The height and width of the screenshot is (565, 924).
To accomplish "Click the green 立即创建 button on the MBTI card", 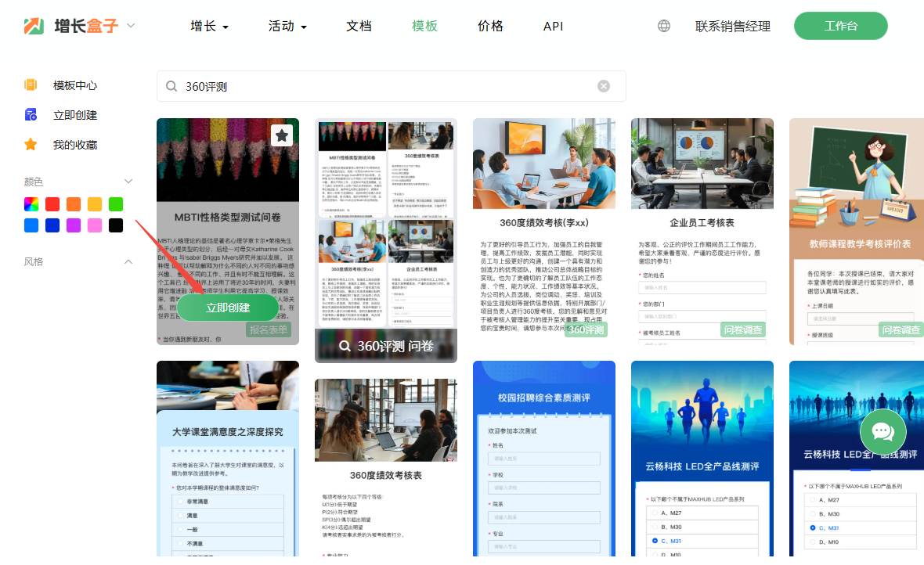I will coord(227,308).
